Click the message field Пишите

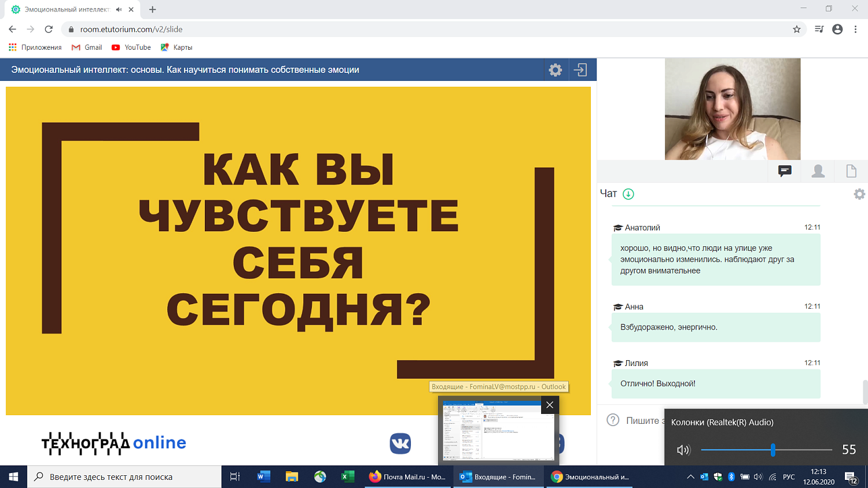(x=645, y=420)
